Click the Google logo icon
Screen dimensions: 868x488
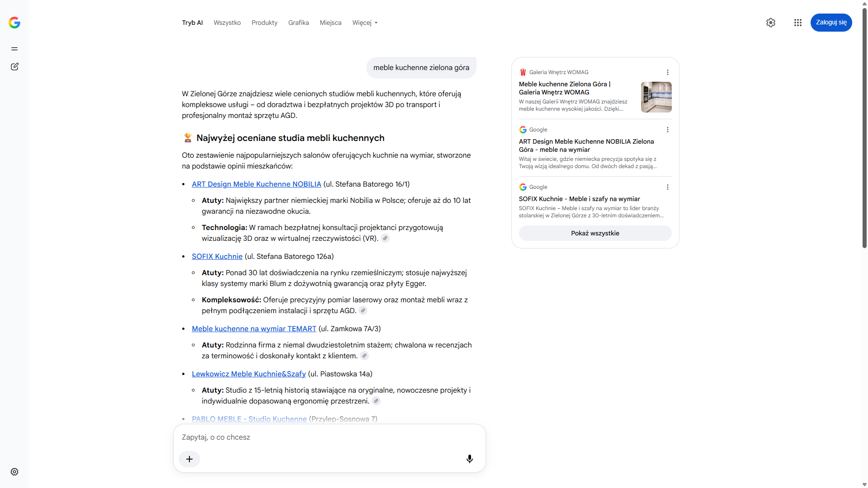point(14,23)
